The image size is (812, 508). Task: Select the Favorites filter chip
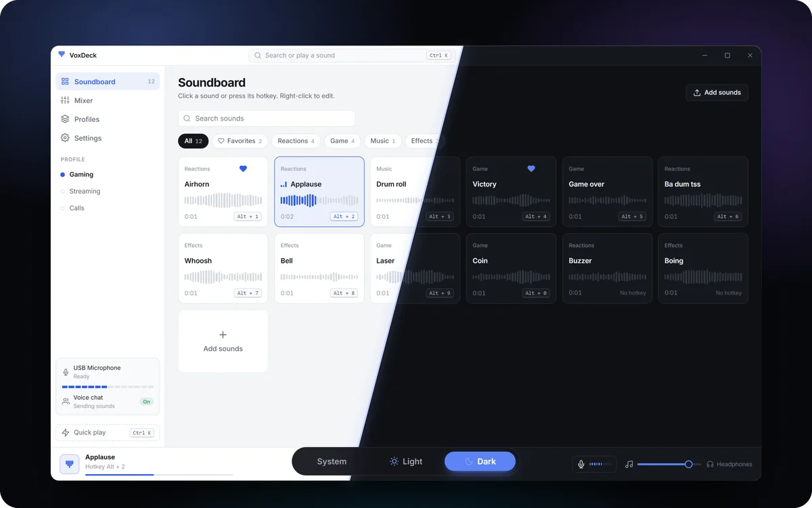point(240,141)
